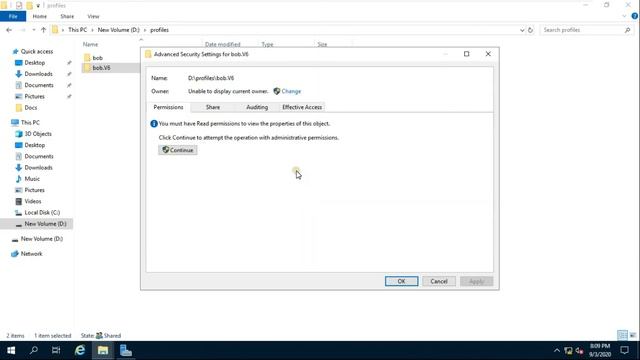
Task: Open the network icon in system tray
Action: 568,351
